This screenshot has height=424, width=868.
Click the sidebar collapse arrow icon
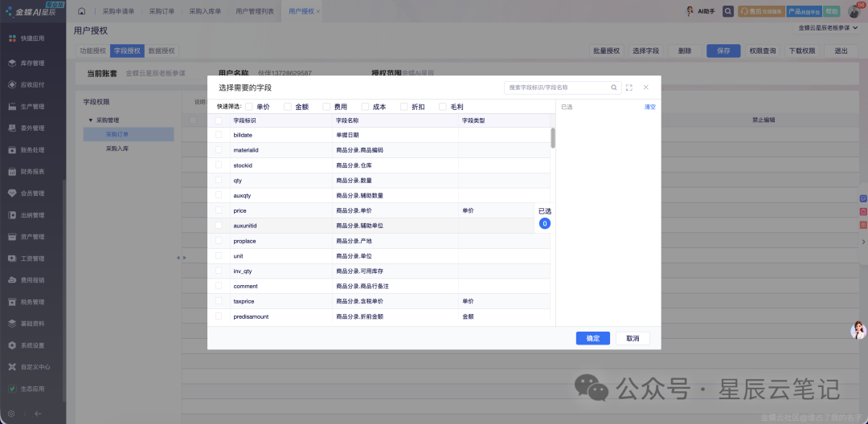tap(38, 414)
